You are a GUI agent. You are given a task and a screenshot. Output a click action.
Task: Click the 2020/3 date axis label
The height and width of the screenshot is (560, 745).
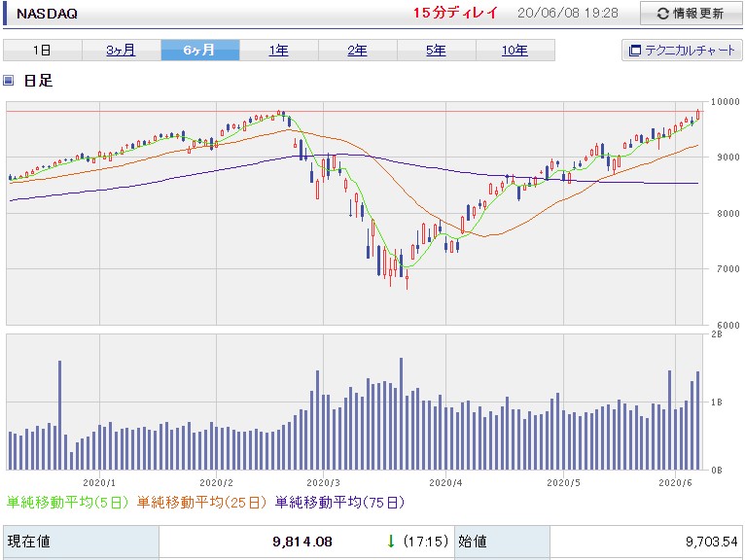pos(323,482)
